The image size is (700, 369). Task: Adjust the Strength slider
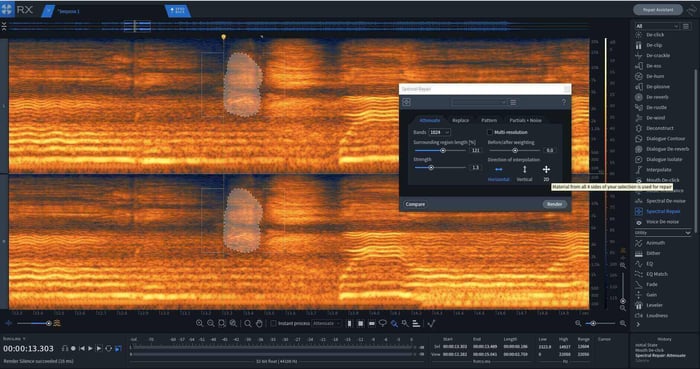click(441, 168)
